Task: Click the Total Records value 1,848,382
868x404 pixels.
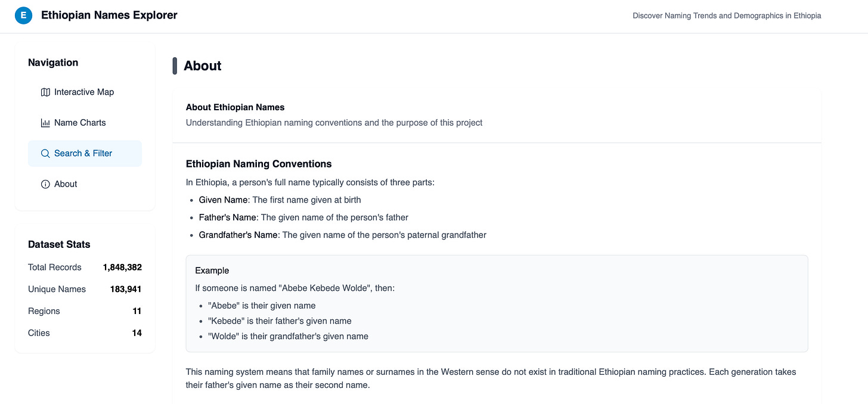Action: click(x=122, y=267)
